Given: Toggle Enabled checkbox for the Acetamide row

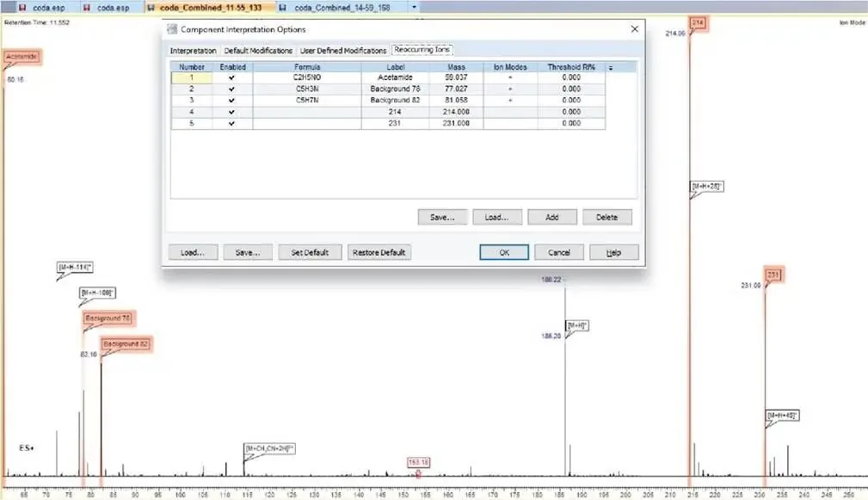Looking at the screenshot, I should [232, 77].
